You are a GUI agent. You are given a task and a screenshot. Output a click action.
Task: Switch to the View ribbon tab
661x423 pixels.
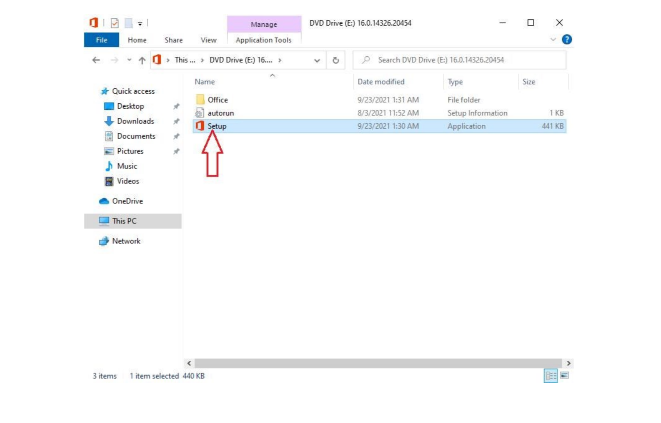pyautogui.click(x=209, y=40)
